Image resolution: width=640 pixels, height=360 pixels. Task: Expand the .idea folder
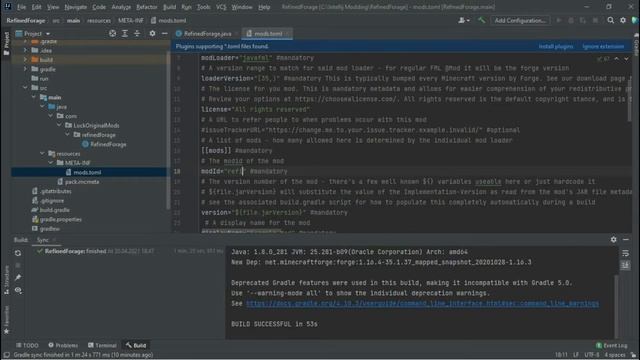25,50
